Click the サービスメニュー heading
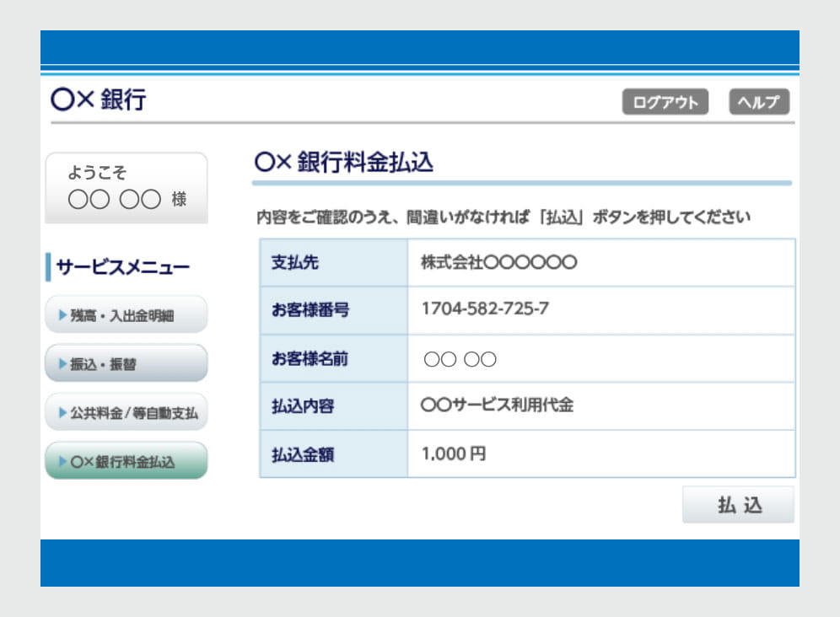Viewport: 840px width, 617px height. 122,268
